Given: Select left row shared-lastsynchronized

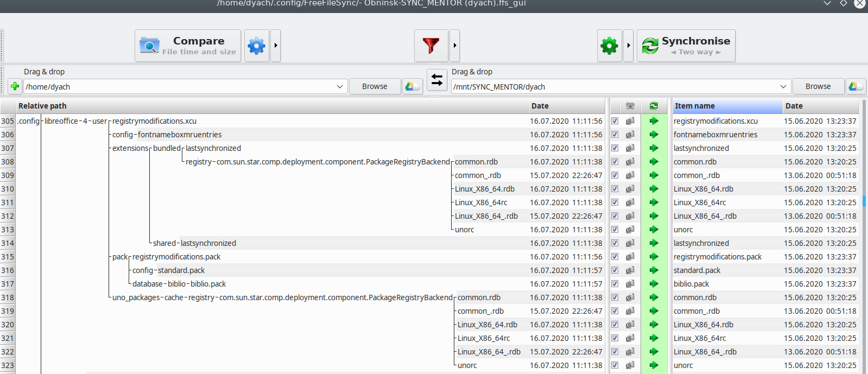Looking at the screenshot, I should (194, 243).
